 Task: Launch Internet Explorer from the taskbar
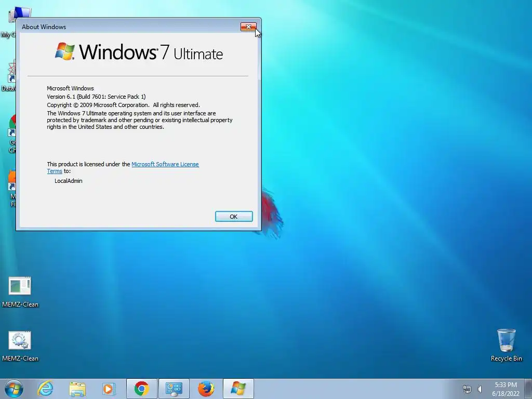[45, 389]
